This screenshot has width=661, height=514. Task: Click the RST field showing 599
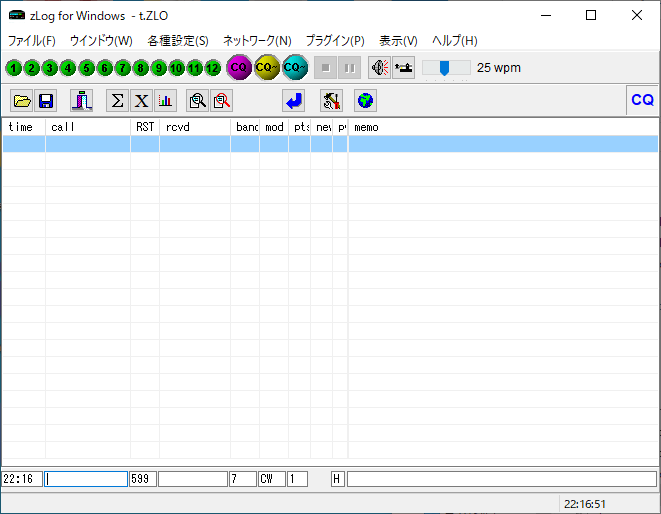[143, 479]
